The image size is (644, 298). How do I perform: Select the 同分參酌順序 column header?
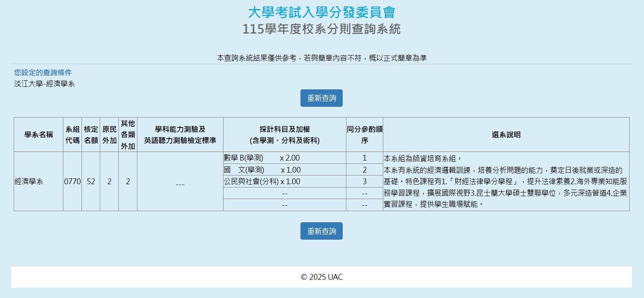point(364,135)
